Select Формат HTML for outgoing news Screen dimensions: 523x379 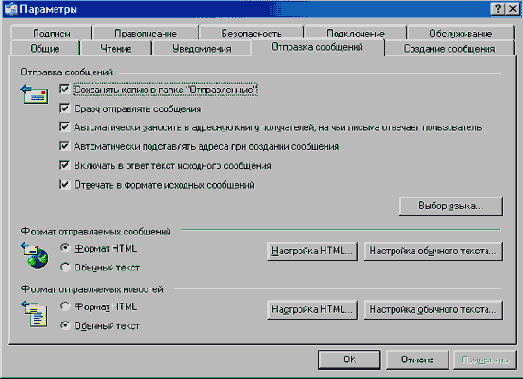pos(65,306)
